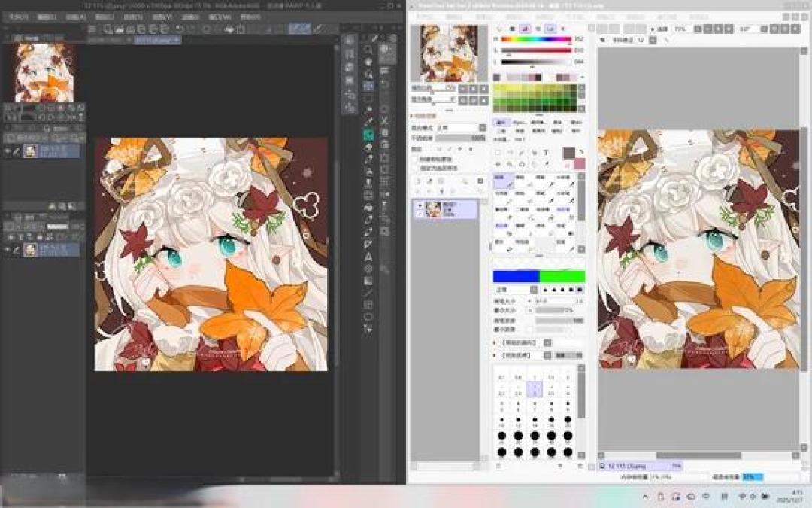
Task: Select the SAI Text tool (T icon)
Action: click(x=546, y=152)
